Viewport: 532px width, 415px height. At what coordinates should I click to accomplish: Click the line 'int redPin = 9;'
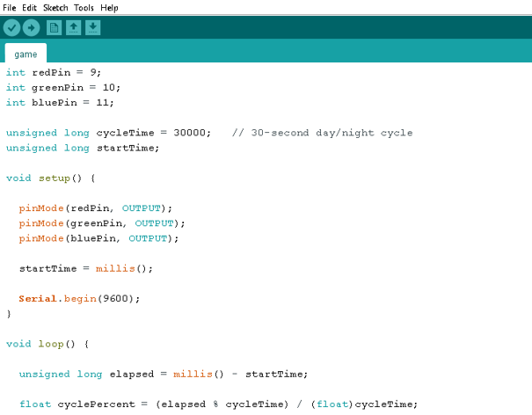(x=54, y=73)
